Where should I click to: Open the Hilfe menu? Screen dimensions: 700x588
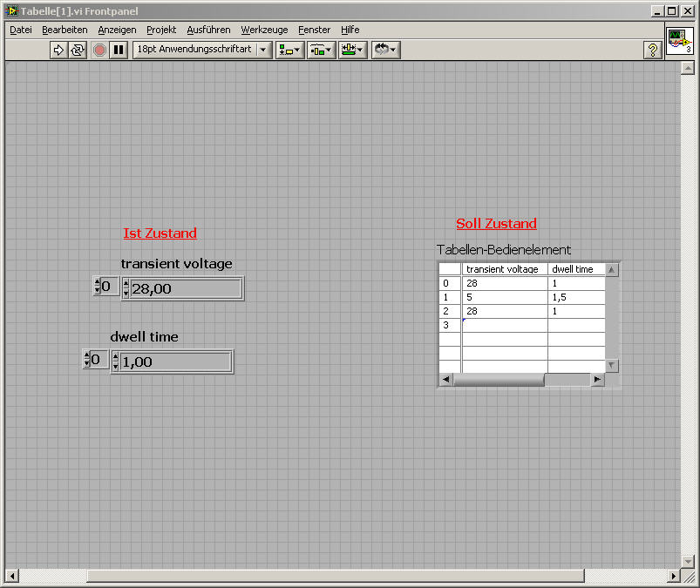click(350, 30)
